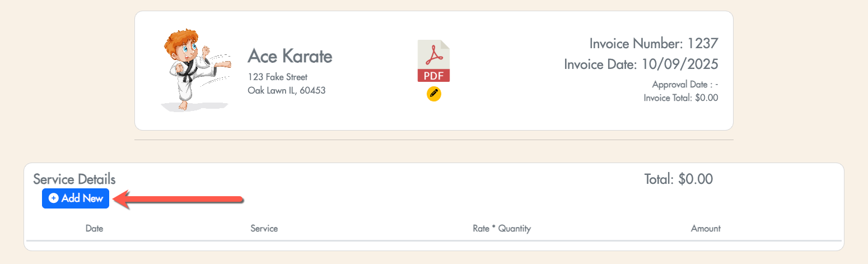The height and width of the screenshot is (264, 868).
Task: Click the Rate * Quantity column header
Action: click(x=502, y=229)
